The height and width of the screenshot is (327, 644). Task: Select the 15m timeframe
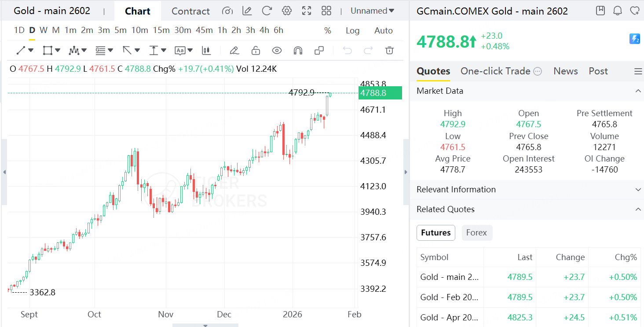pyautogui.click(x=161, y=30)
